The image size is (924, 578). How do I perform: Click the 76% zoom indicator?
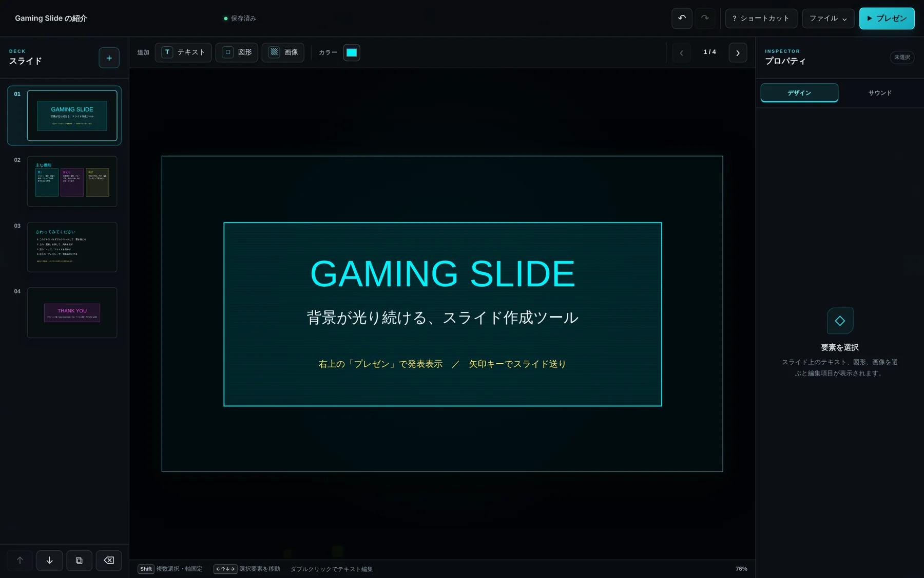pos(741,569)
